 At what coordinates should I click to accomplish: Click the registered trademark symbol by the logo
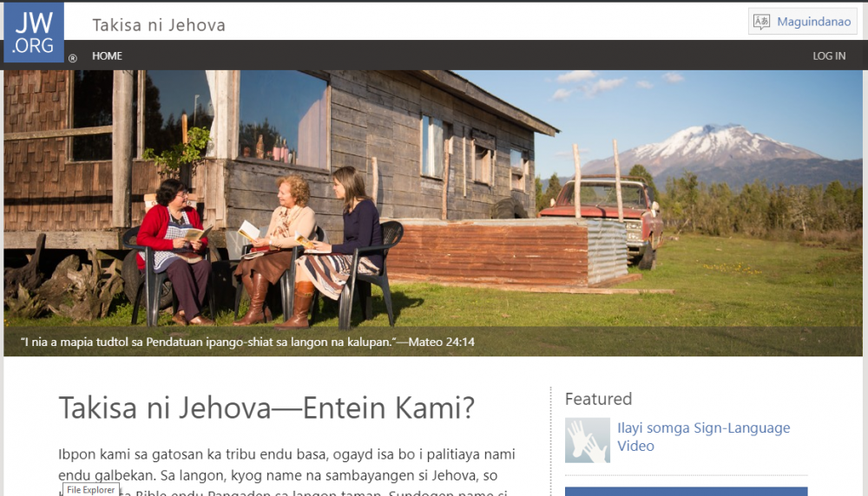click(x=73, y=58)
